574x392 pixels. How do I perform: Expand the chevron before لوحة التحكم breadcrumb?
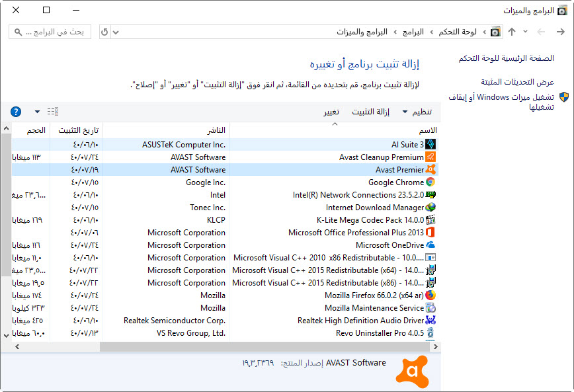tap(484, 32)
